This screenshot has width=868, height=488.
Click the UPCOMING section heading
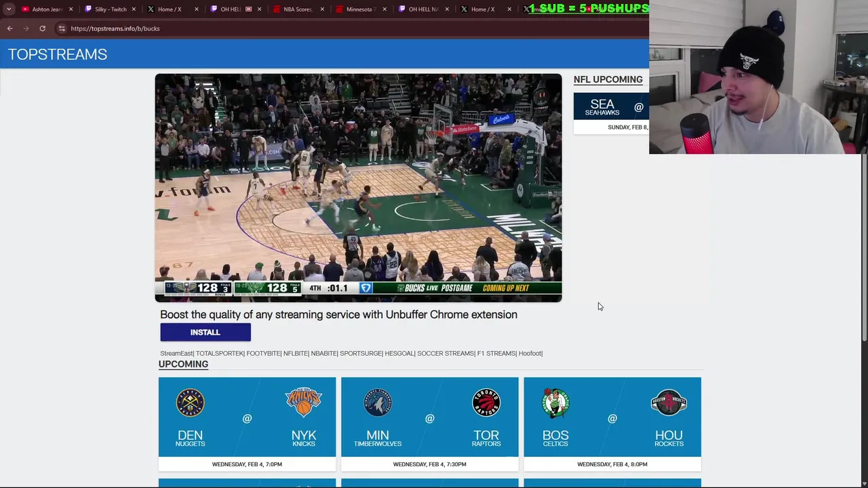tap(183, 364)
